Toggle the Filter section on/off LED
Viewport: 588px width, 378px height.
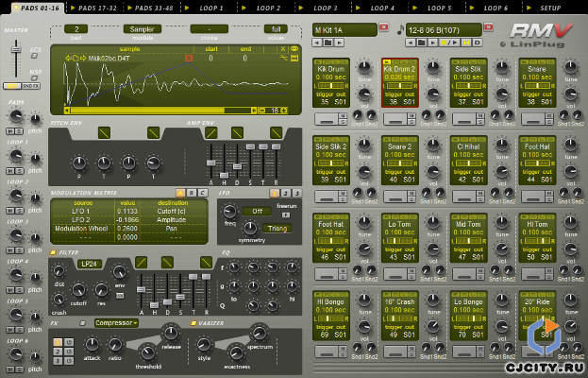click(53, 252)
